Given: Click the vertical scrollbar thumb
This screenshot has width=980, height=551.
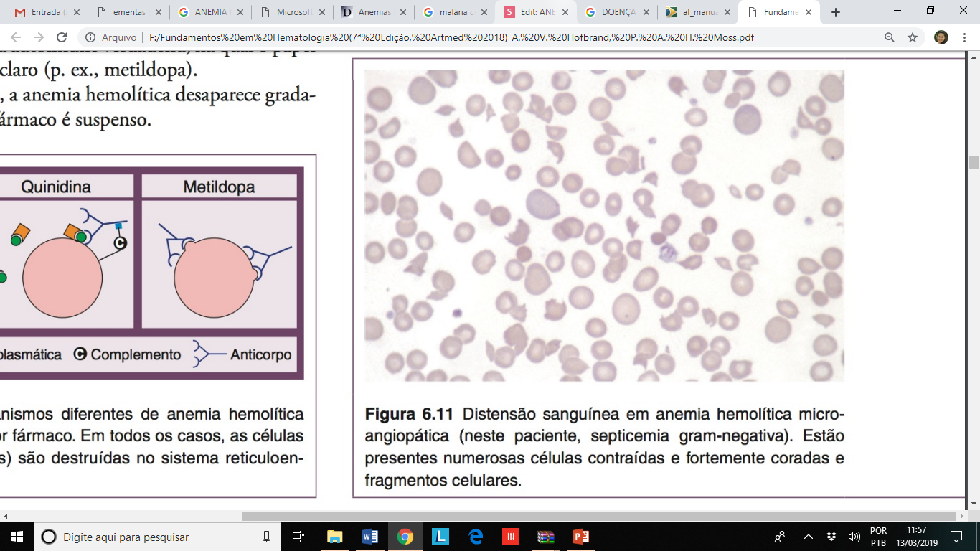Looking at the screenshot, I should (x=974, y=162).
